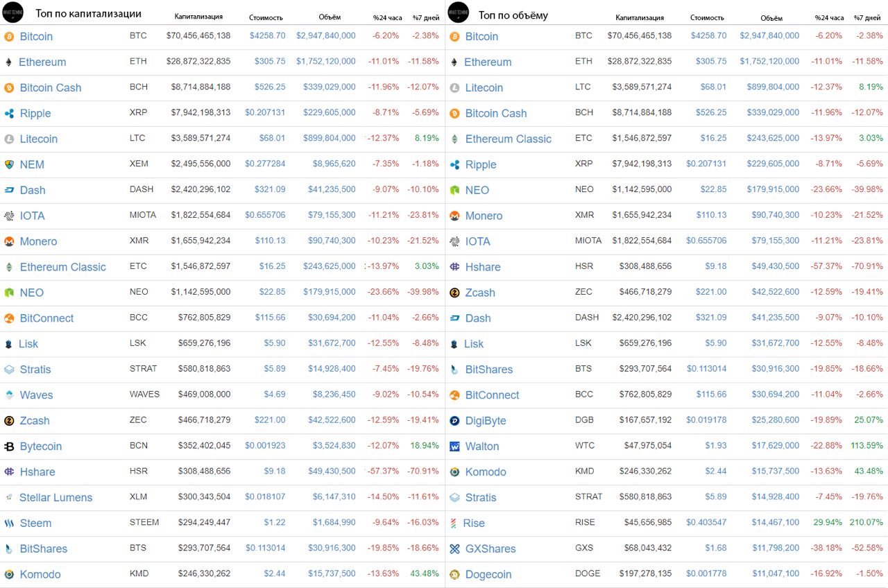This screenshot has height=588, width=888.
Task: Click Капитализация column header in Топ по капитализации table
Action: [x=198, y=17]
